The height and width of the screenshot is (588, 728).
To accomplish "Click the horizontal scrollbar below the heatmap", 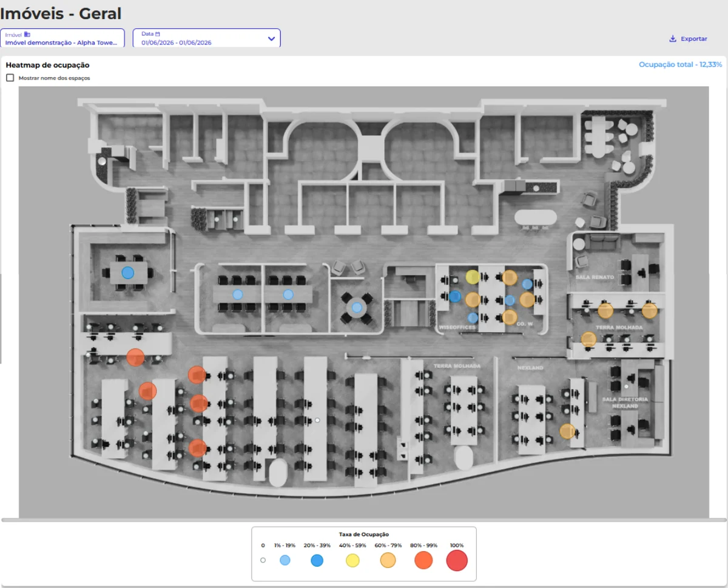I will point(364,520).
